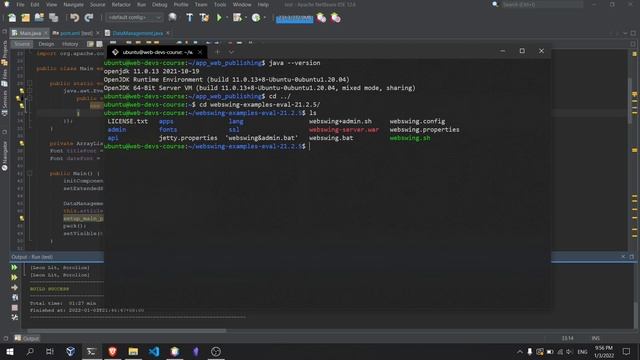
Task: Open the default config combo box
Action: (134, 18)
